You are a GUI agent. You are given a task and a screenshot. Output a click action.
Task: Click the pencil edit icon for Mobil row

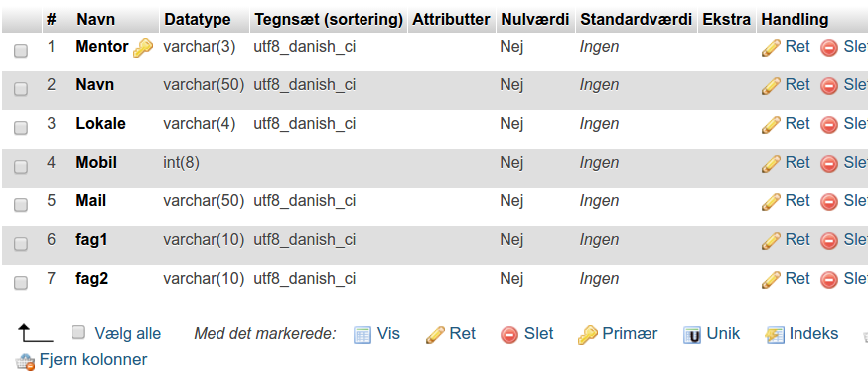tap(771, 164)
